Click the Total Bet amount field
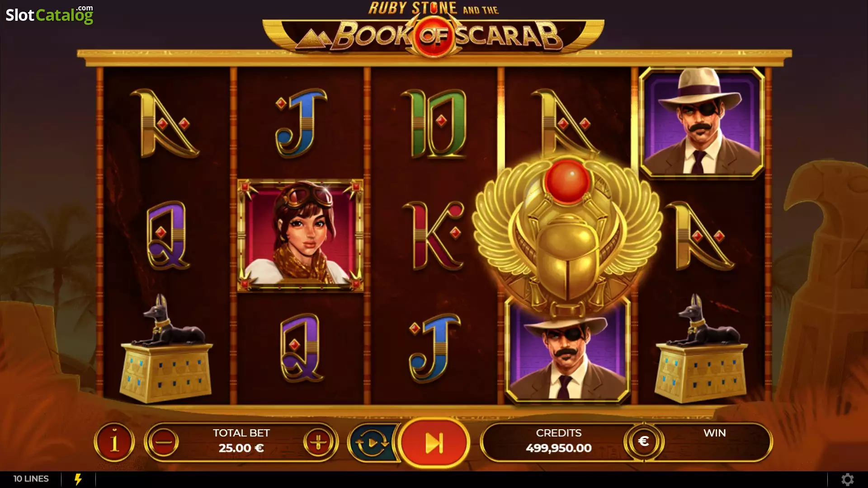Viewport: 868px width, 488px height. point(241,441)
